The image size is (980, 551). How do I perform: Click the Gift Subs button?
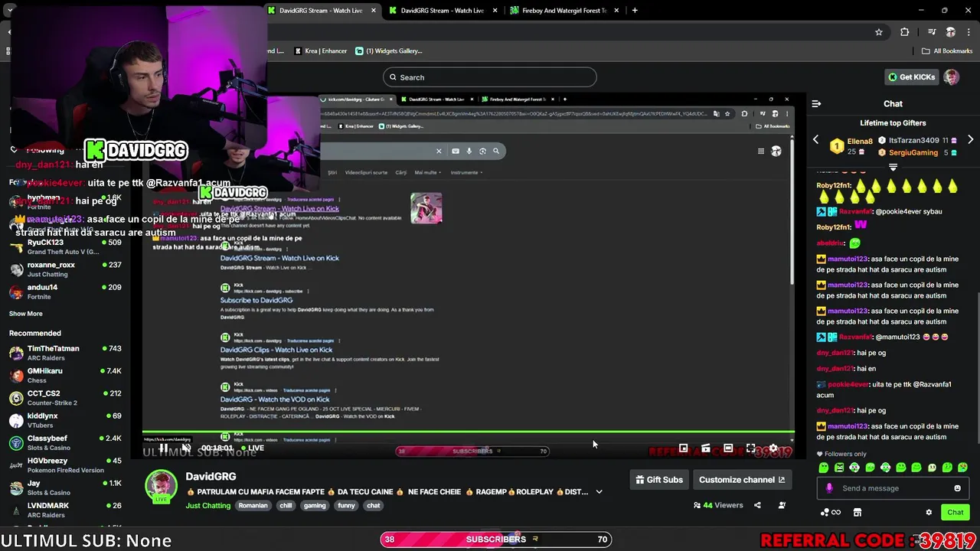click(658, 480)
